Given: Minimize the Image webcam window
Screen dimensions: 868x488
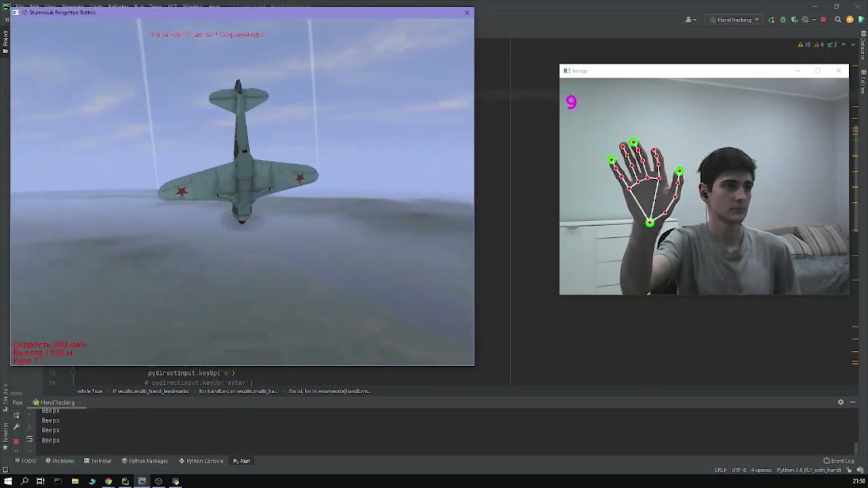Looking at the screenshot, I should click(x=797, y=70).
